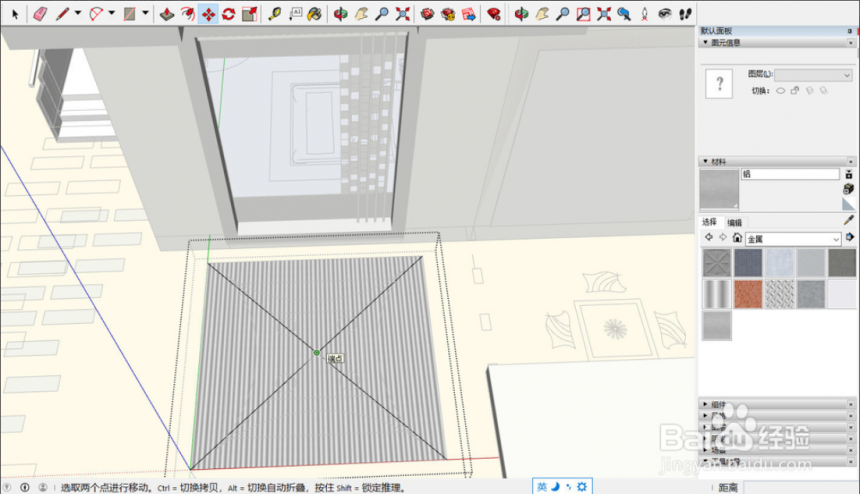Open the red ruby Extension Manager icon
860x494 pixels.
[494, 14]
